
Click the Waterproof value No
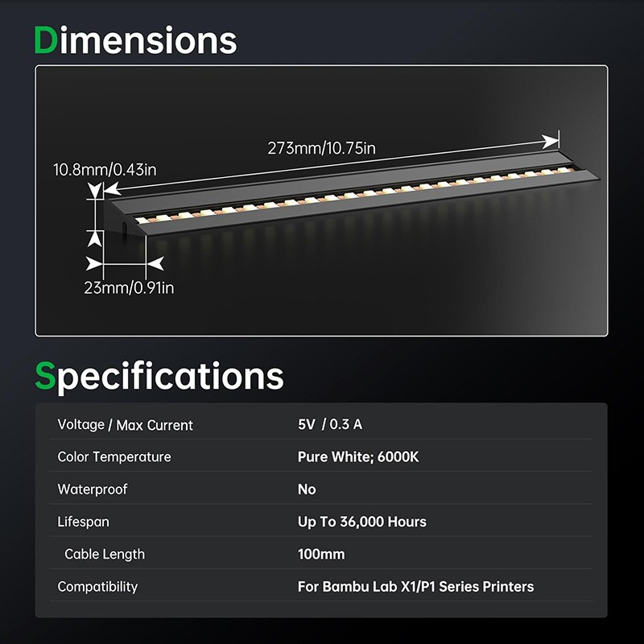point(307,489)
